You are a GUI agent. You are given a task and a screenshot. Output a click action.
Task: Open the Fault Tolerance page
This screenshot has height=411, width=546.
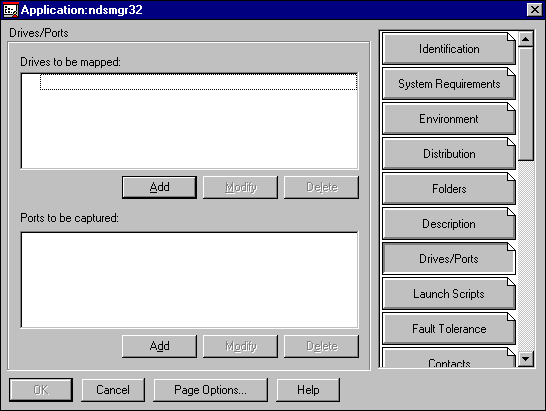pyautogui.click(x=448, y=328)
